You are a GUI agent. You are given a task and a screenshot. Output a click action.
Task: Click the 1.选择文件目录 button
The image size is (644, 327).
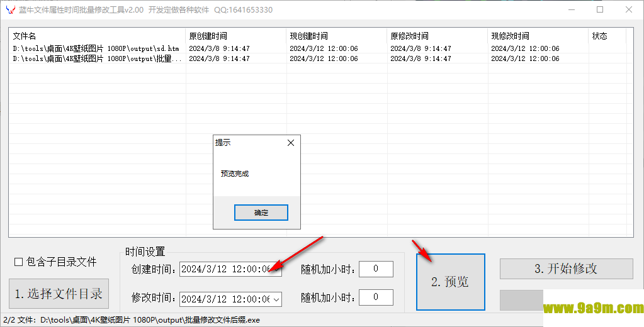(x=59, y=294)
